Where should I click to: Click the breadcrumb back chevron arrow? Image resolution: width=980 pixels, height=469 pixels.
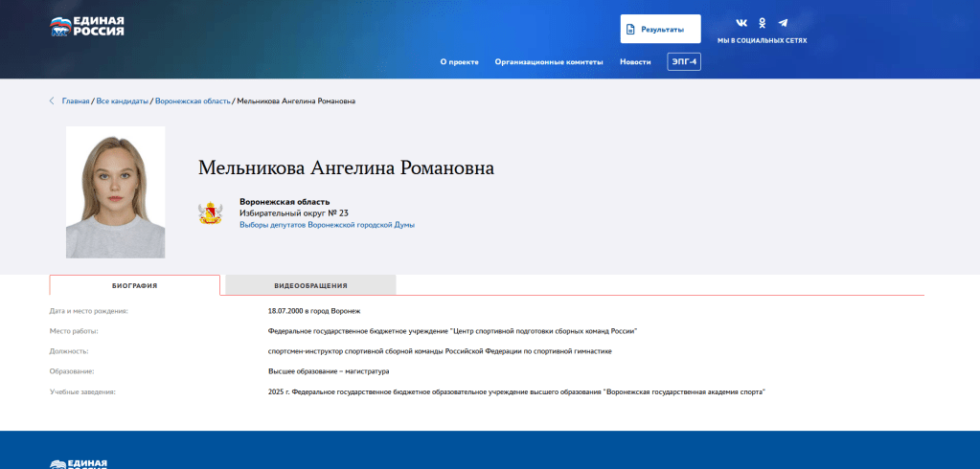(x=52, y=100)
